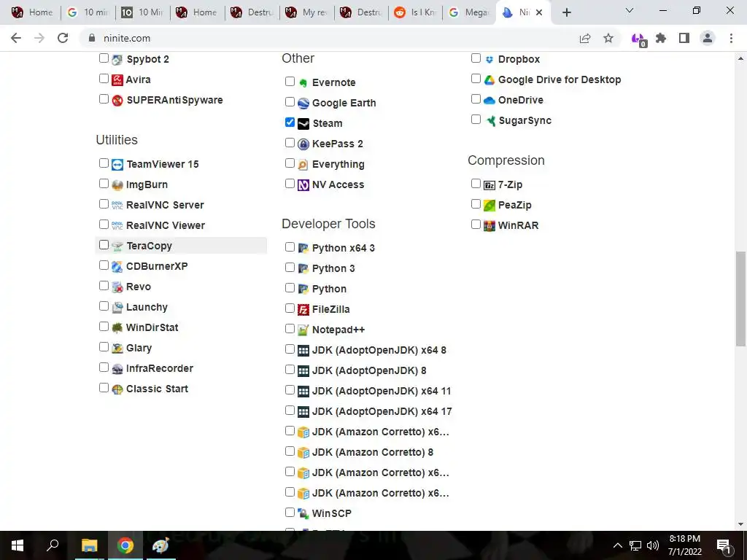Click the Dropbox icon
The image size is (747, 560).
(x=489, y=60)
